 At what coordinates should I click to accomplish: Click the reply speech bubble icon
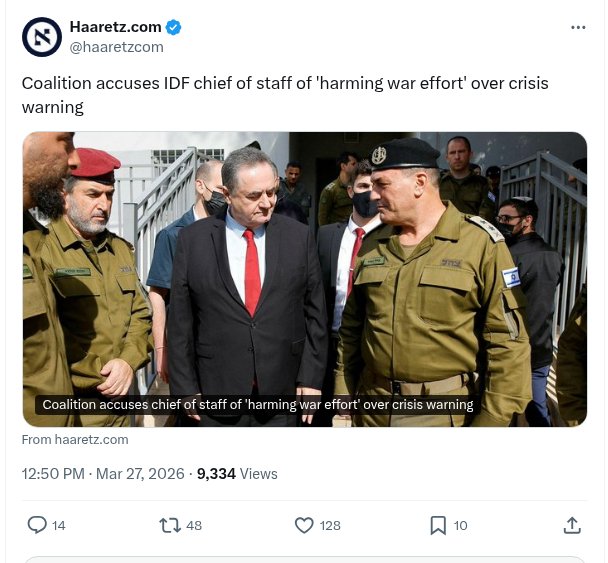tap(37, 525)
